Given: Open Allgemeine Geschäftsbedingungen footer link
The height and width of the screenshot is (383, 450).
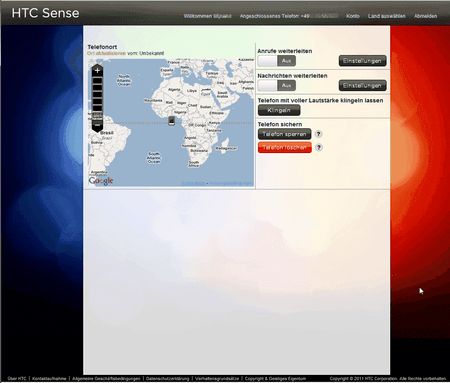Looking at the screenshot, I should (106, 379).
